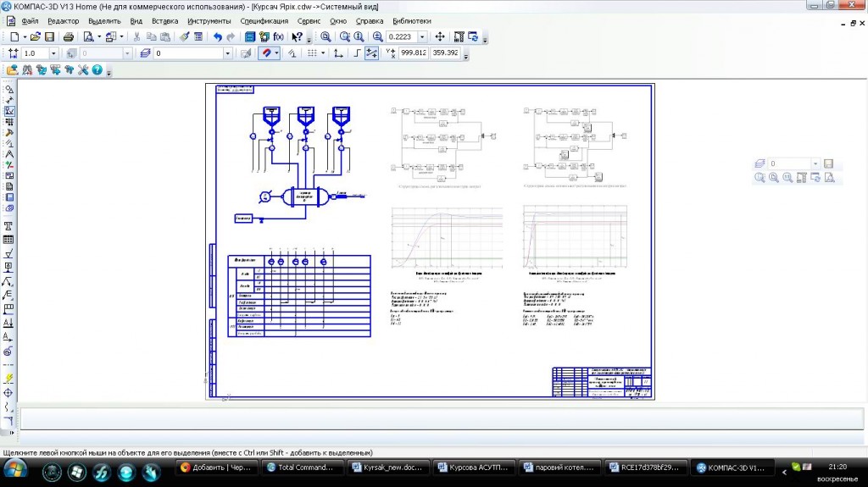Open a file with the folder icon
868x487 pixels.
[35, 36]
